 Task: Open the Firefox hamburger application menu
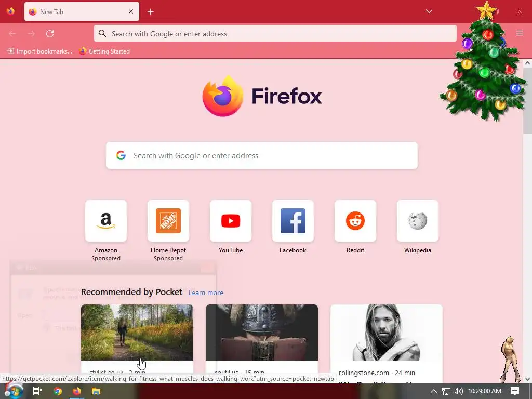coord(520,33)
